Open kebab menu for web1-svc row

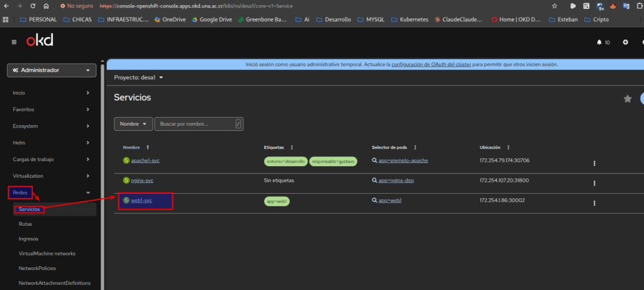[x=594, y=203]
